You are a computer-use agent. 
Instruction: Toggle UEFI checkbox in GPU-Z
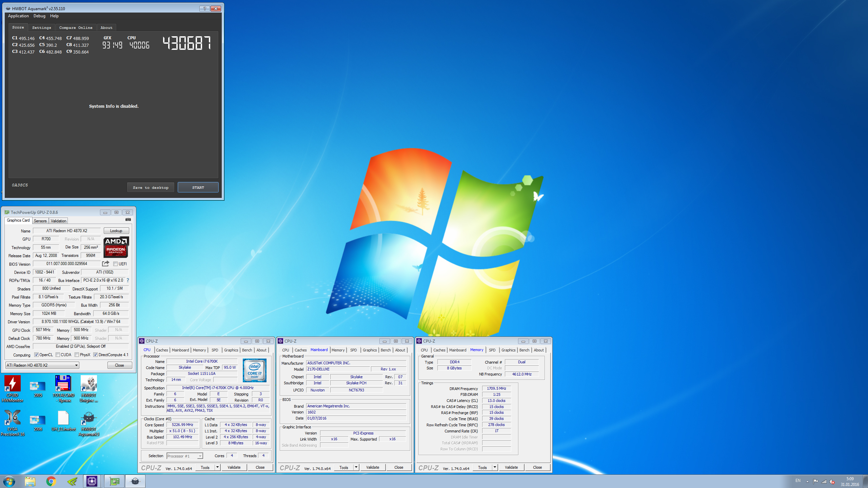coord(115,264)
